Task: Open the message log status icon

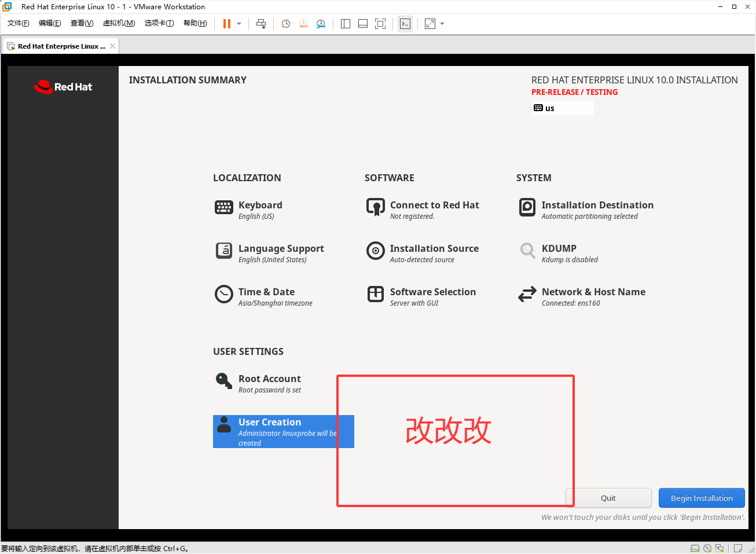Action: 738,548
